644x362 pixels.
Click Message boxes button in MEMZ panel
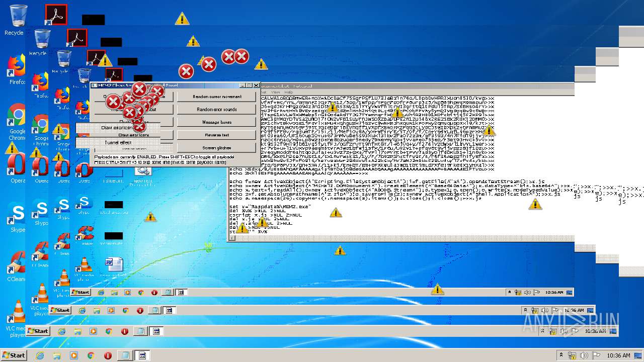pos(217,122)
